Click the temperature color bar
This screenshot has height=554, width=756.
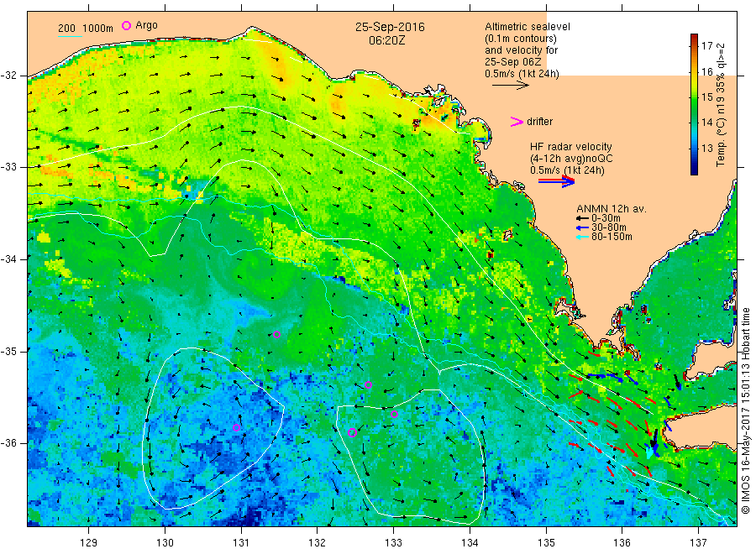tap(694, 104)
